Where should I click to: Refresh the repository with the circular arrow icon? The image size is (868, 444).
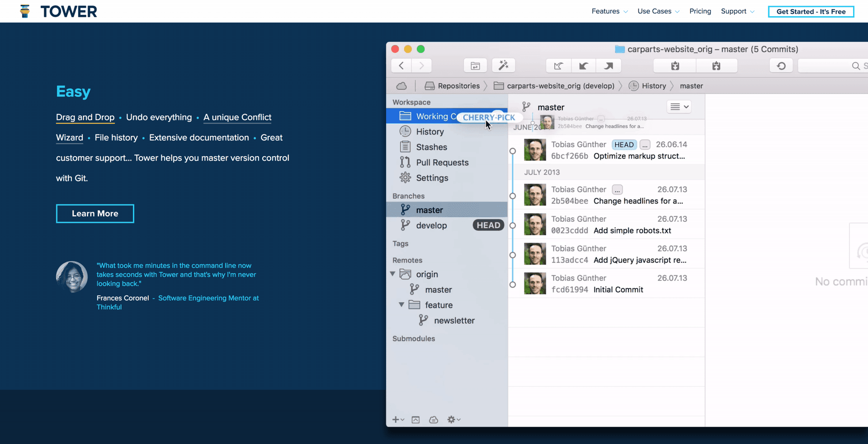[781, 66]
